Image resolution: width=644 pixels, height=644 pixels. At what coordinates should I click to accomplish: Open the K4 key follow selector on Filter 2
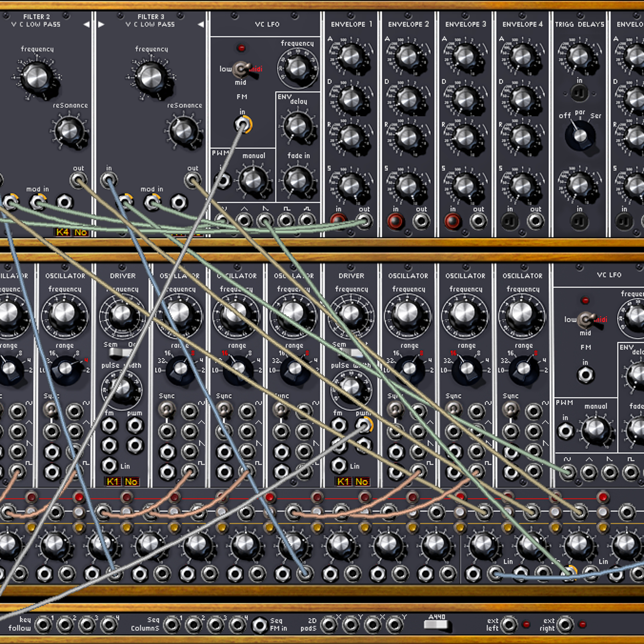click(63, 232)
